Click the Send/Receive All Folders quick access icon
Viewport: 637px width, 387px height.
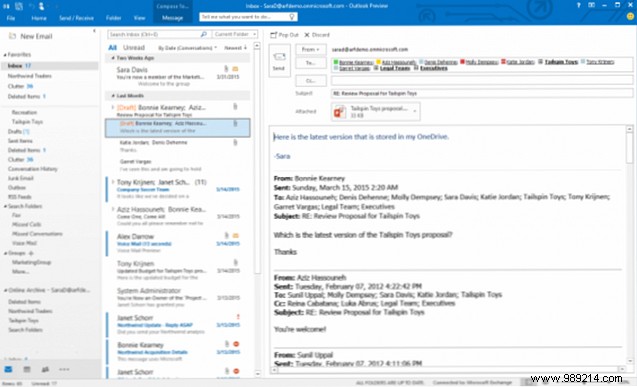[19, 6]
